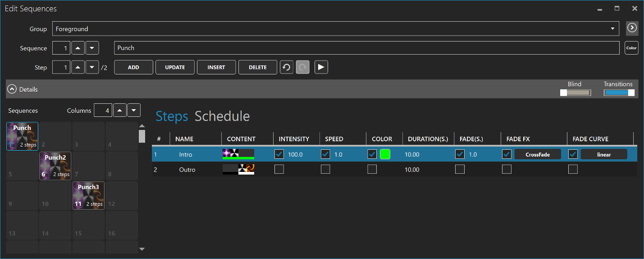The image size is (644, 259).
Task: Select the Outro step name
Action: (x=187, y=170)
